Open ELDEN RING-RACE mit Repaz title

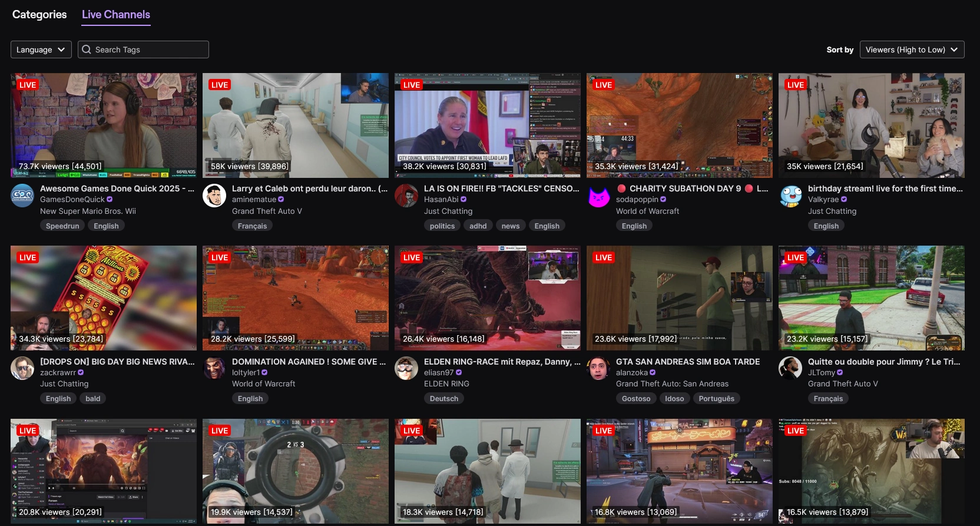(502, 362)
